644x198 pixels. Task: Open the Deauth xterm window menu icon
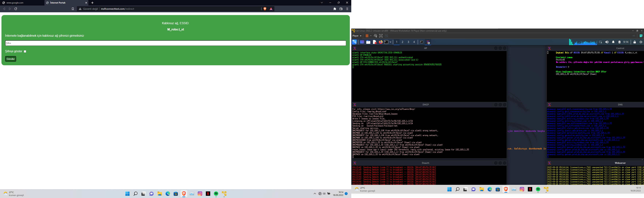click(x=355, y=163)
